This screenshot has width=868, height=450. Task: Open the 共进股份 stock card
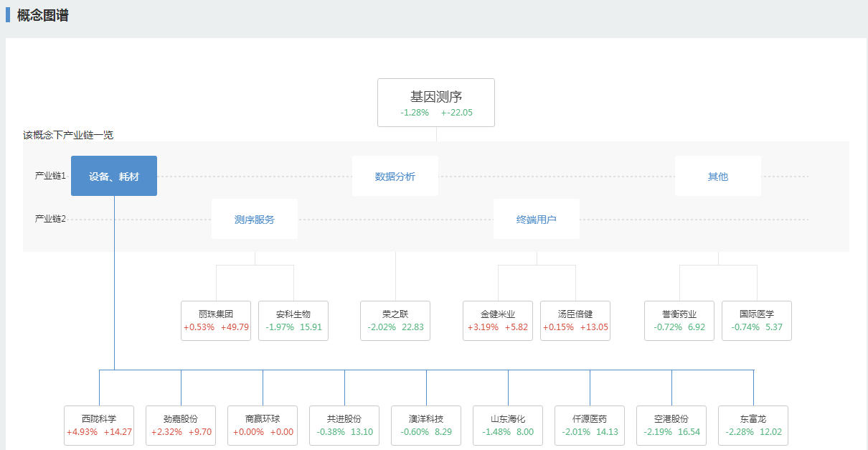tap(344, 426)
